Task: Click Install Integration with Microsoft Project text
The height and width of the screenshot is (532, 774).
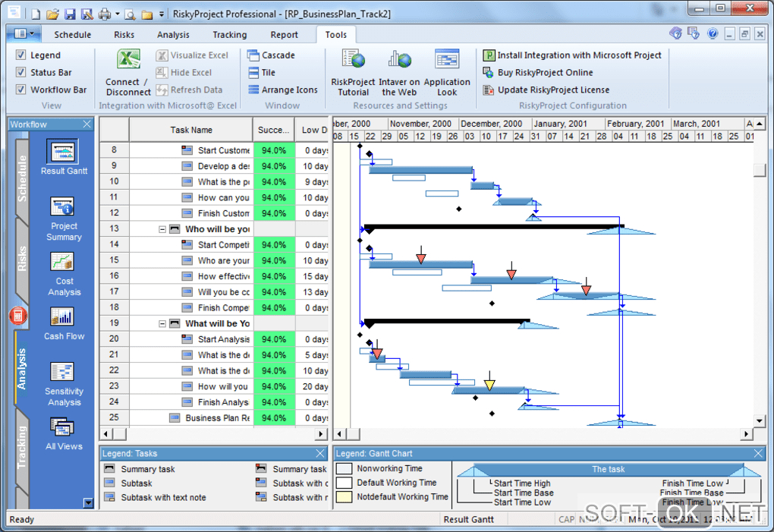Action: pyautogui.click(x=579, y=55)
